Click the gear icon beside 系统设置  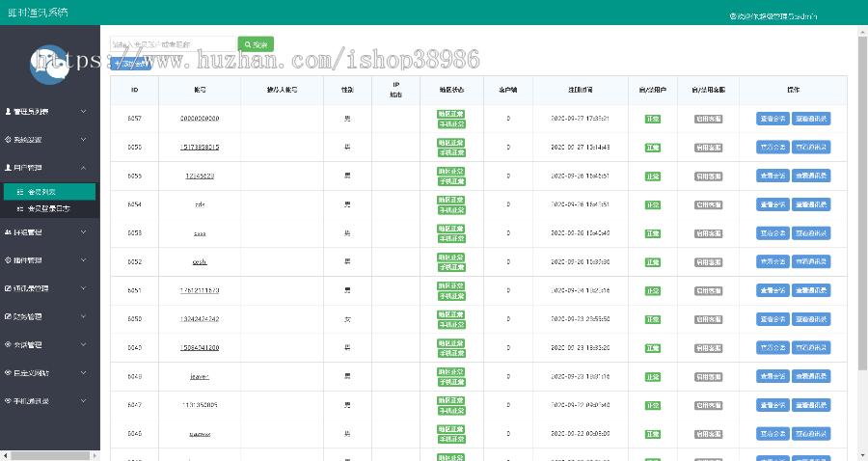coord(8,140)
